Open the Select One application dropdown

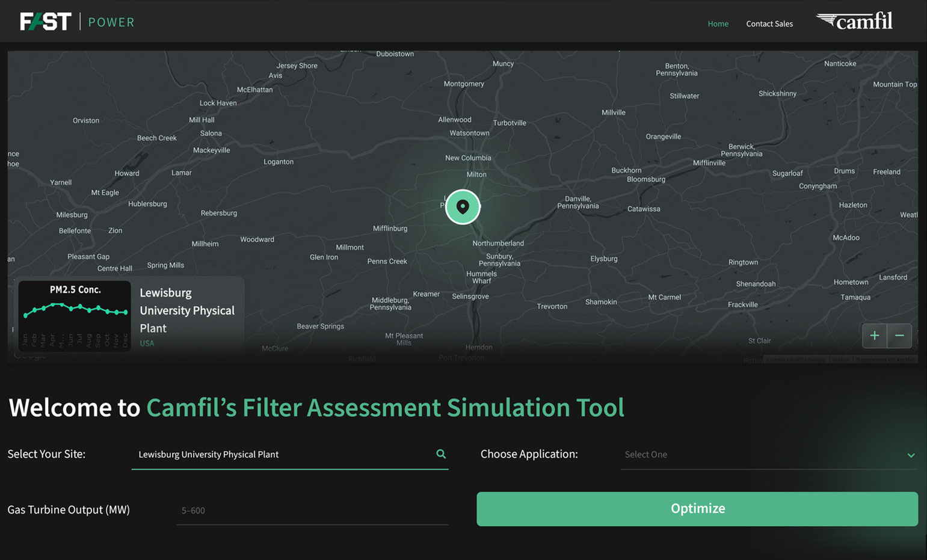click(764, 455)
